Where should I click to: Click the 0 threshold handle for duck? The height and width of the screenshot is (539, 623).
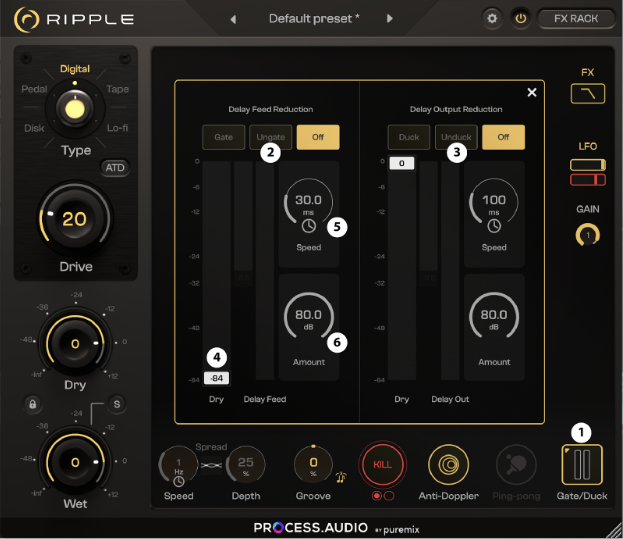pos(402,163)
